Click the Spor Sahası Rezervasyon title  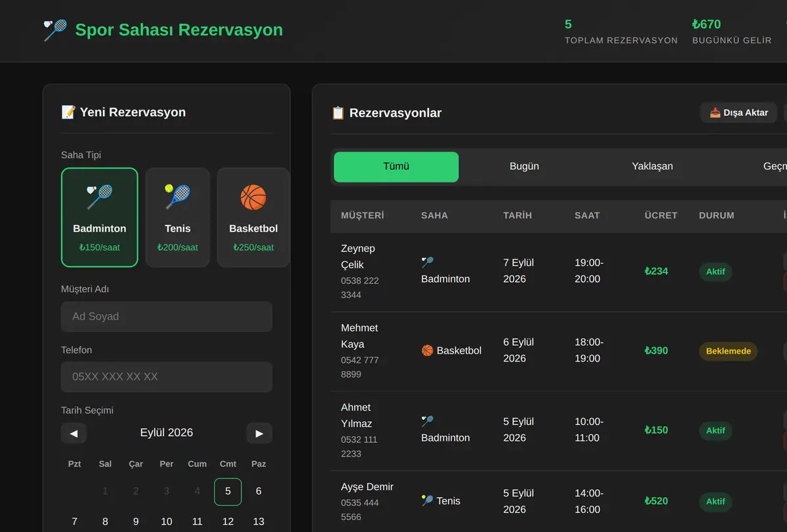(179, 30)
